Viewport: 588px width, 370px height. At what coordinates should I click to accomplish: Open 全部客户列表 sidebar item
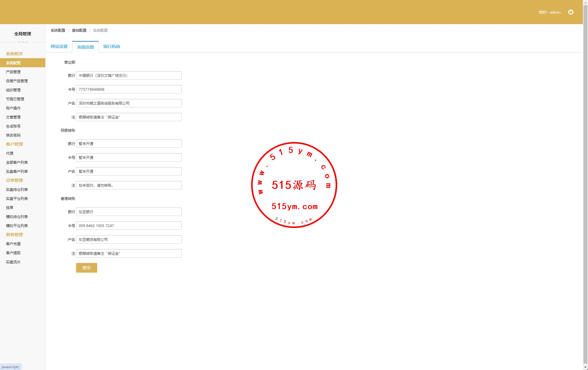[x=17, y=162]
